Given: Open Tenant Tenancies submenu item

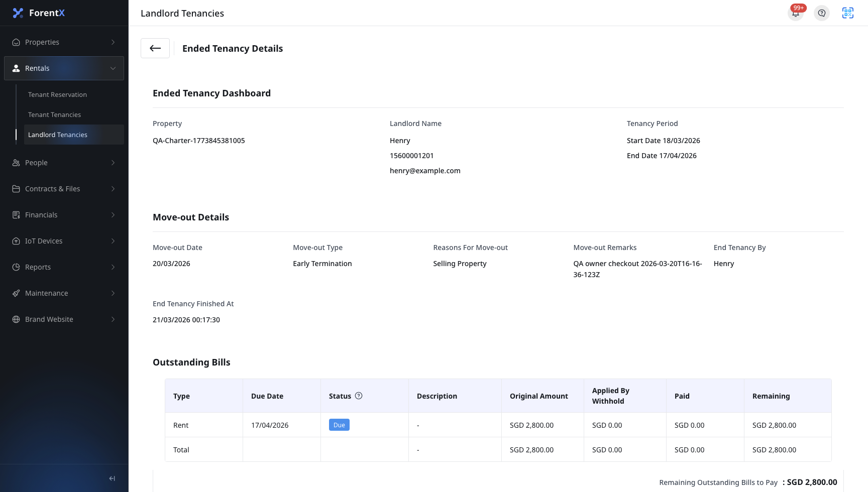Looking at the screenshot, I should [74, 114].
